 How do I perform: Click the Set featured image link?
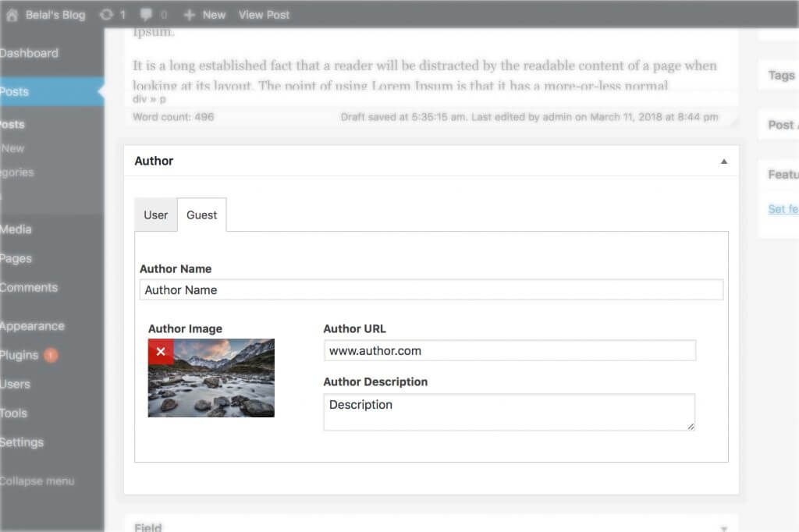[783, 209]
